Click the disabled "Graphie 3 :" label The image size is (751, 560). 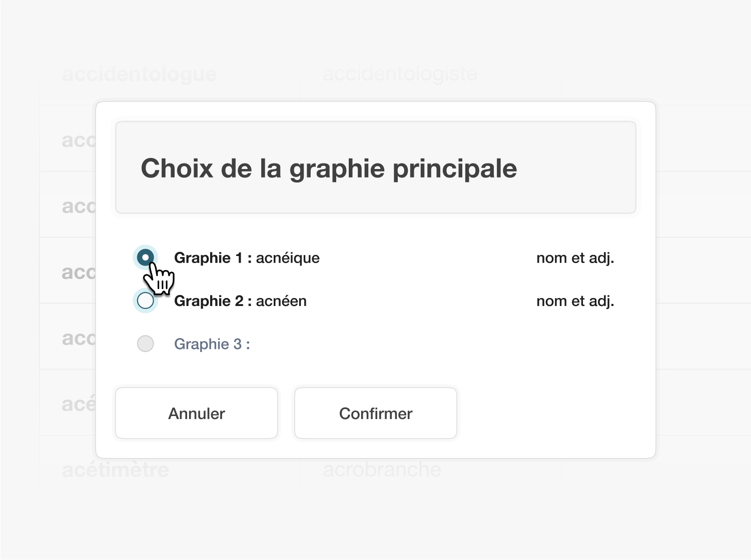(212, 344)
